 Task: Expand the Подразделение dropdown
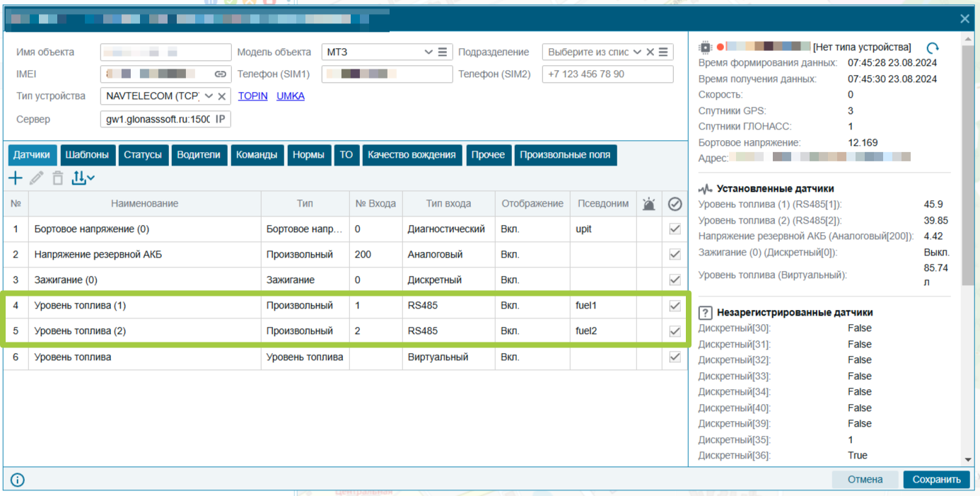[637, 52]
